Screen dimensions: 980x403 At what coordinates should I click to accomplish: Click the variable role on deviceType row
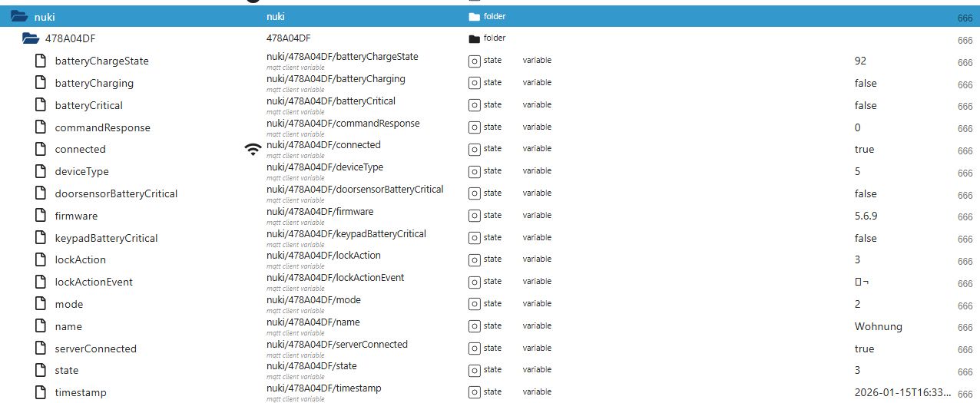[537, 170]
